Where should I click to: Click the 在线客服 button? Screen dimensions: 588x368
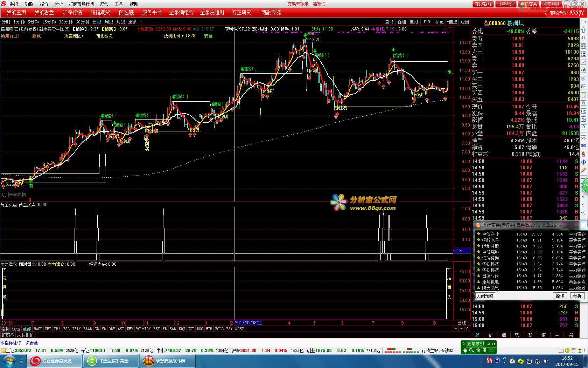[x=483, y=4]
